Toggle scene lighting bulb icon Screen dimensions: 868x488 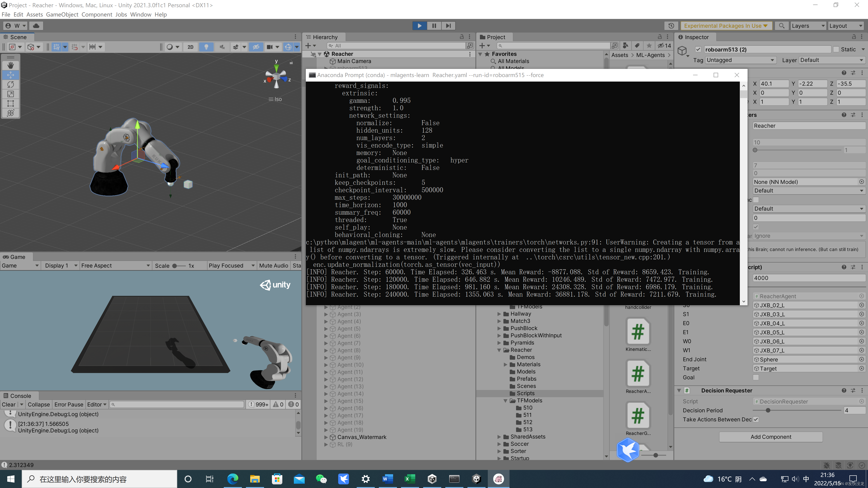[x=206, y=47]
